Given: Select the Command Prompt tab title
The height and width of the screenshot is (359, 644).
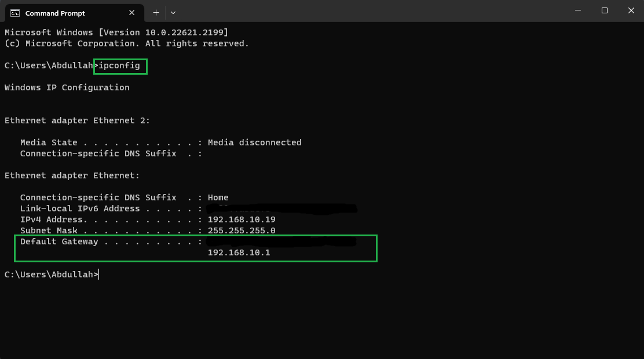Looking at the screenshot, I should click(x=55, y=13).
